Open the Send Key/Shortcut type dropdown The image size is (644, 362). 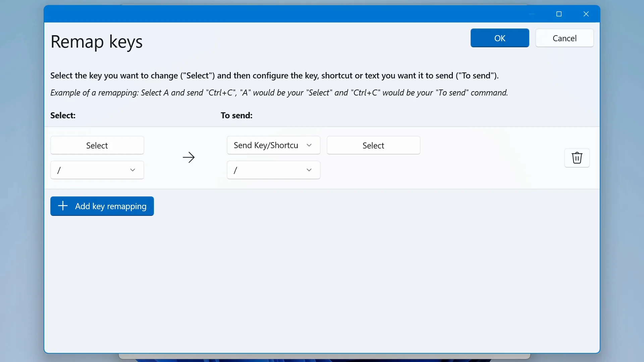(x=273, y=145)
